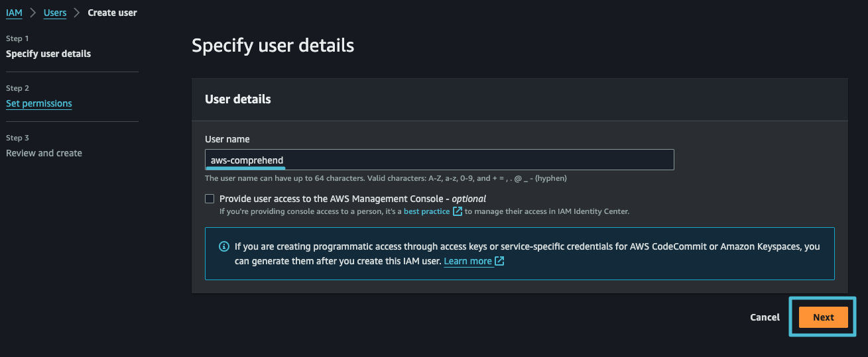868x357 pixels.
Task: Open the Learn more link
Action: coord(467,261)
